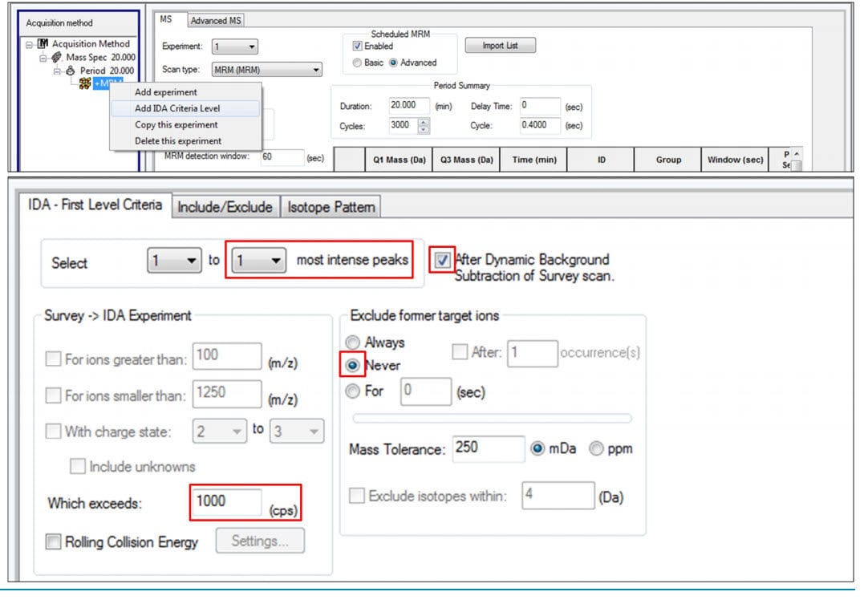Select the Acquisition Method root node icon
The height and width of the screenshot is (608, 868).
[x=44, y=44]
